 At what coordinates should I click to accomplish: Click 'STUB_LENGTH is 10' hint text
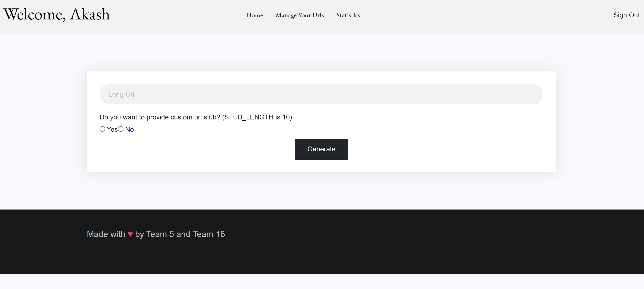(257, 117)
